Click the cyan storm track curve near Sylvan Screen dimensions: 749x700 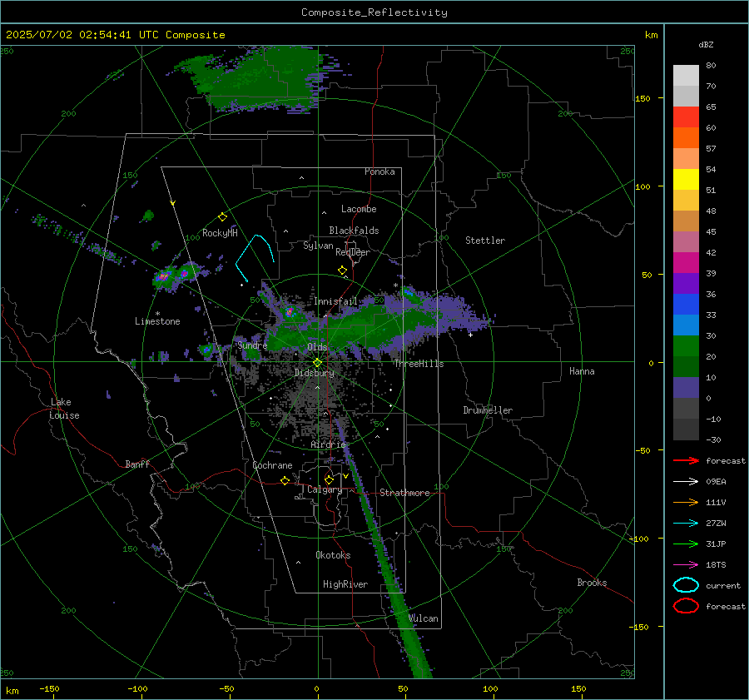(x=255, y=257)
